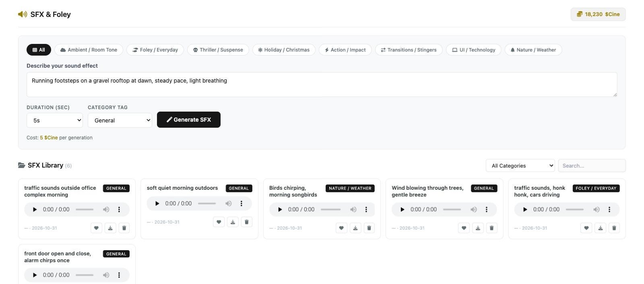Play the 'traffic sounds, honk honk' clip

525,209
